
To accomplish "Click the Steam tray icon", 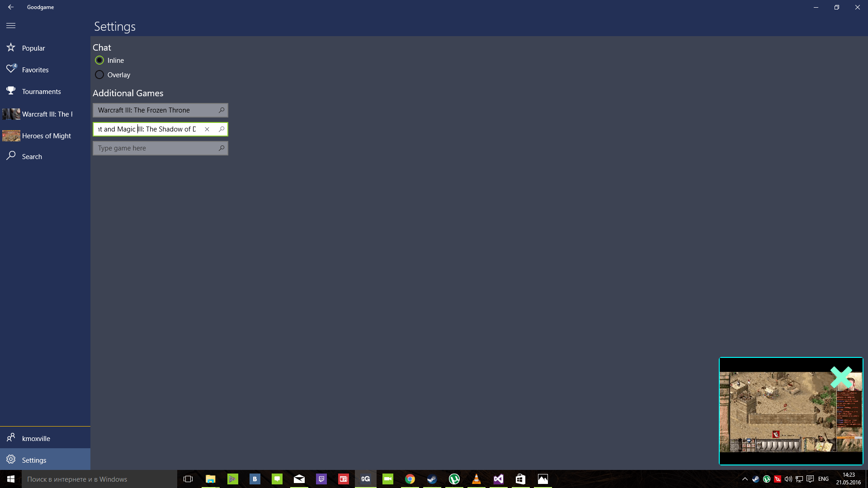I will 756,479.
